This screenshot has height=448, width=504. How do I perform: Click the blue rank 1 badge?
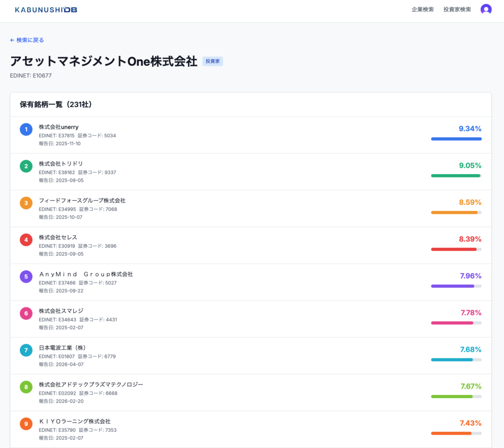[x=26, y=129]
